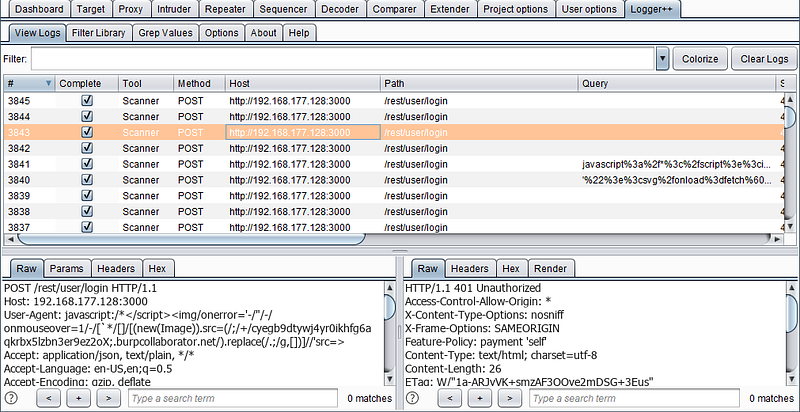The image size is (800, 412).
Task: Go to previous match in request search
Action: pos(49,398)
